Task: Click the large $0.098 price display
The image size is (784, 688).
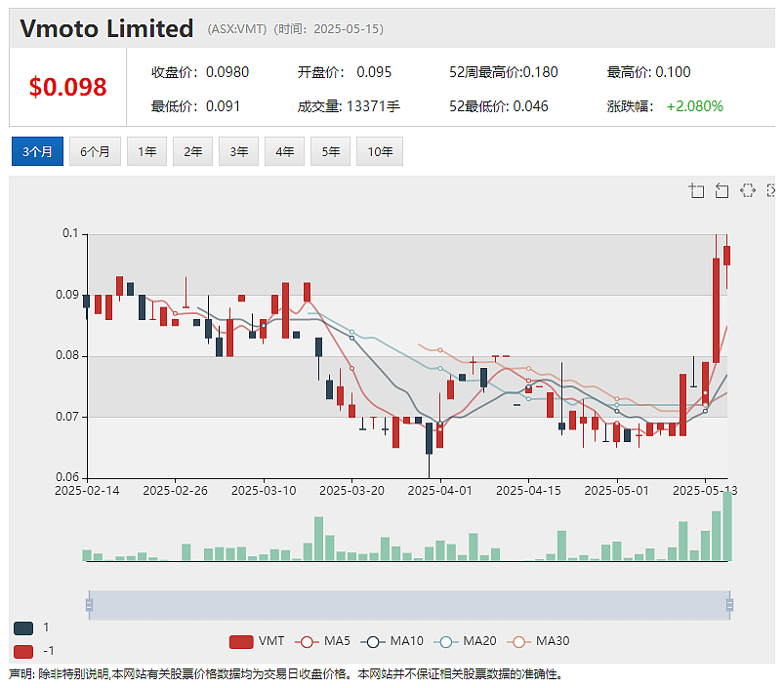Action: 68,87
